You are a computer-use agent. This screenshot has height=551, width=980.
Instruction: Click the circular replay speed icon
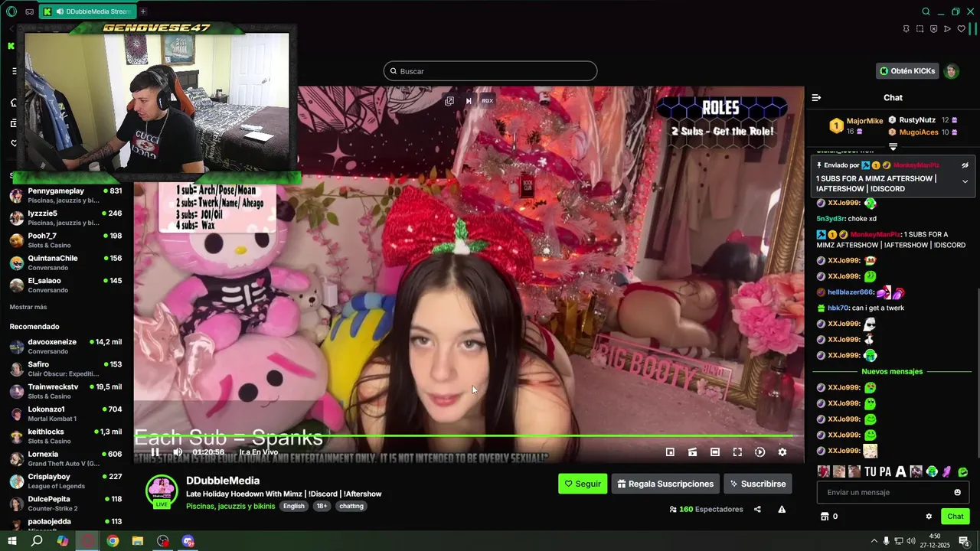point(759,452)
